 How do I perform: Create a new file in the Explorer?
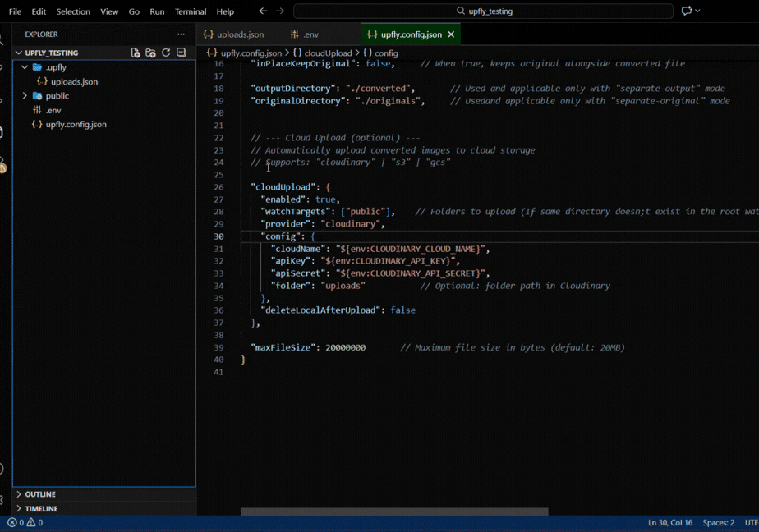[x=135, y=52]
